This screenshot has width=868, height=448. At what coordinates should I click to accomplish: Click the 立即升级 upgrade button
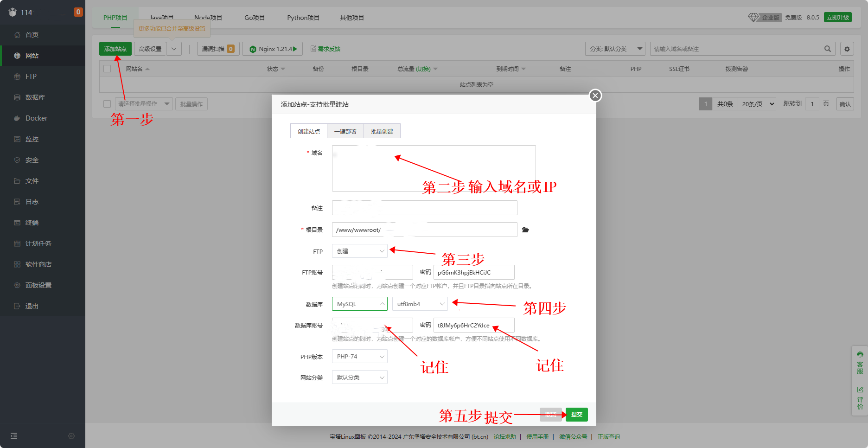[x=837, y=17]
